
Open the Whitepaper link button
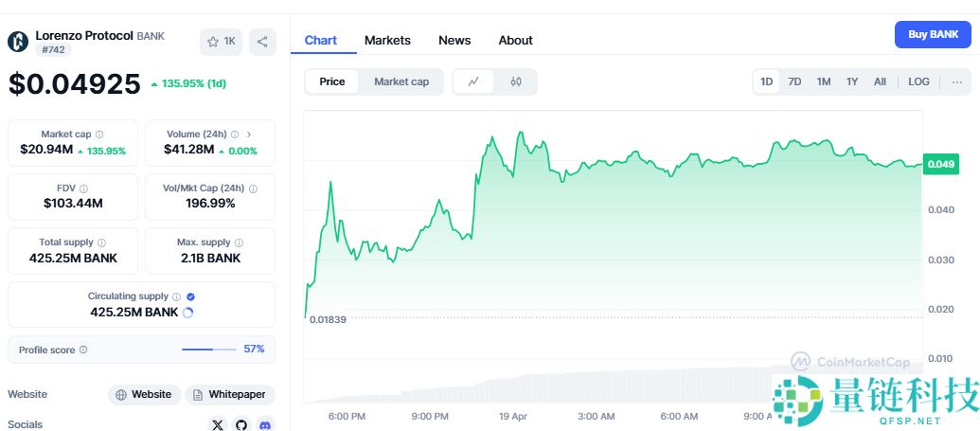(x=230, y=395)
